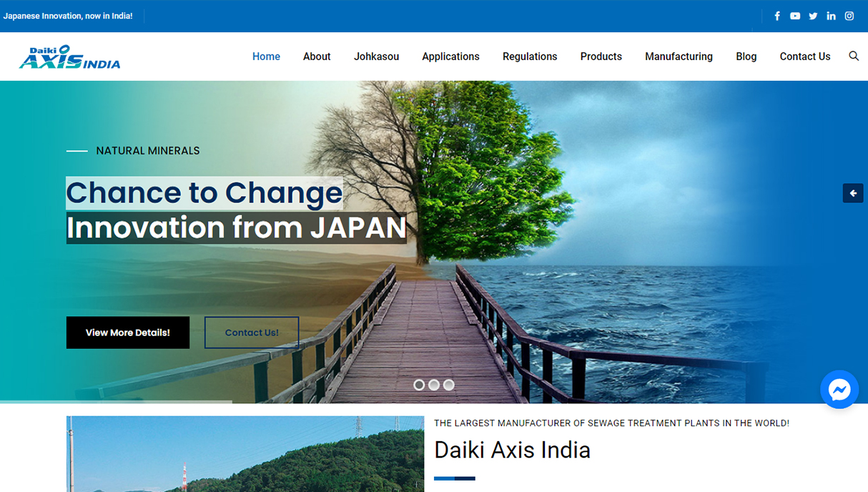Click the NATURAL MINERALS label
The height and width of the screenshot is (492, 868).
148,151
